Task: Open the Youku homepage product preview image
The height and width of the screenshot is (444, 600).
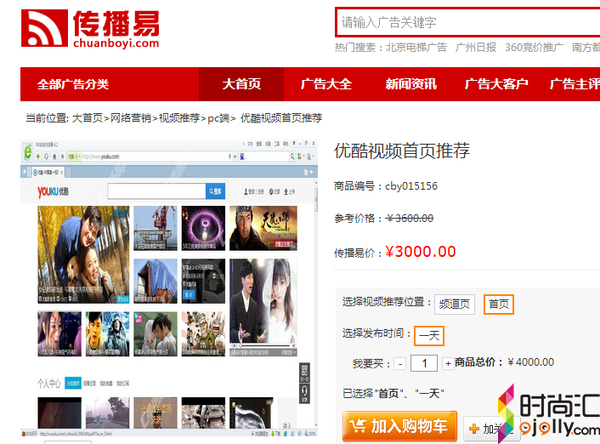Action: point(169,288)
